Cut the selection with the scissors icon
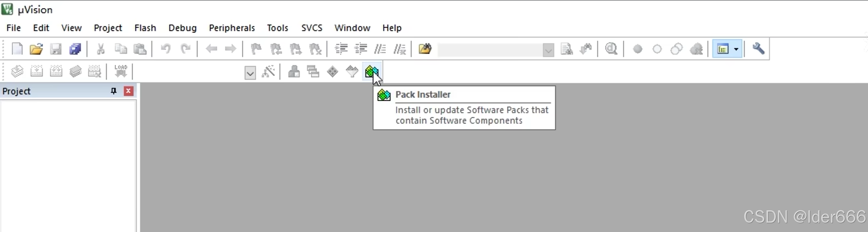868x232 pixels. click(x=101, y=49)
